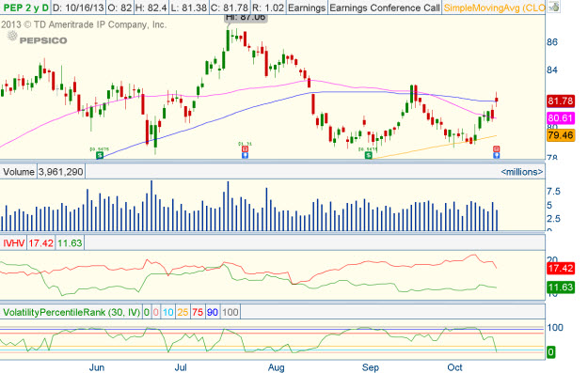Click the magenta 80.61 moving average bubble
Screen dimensions: 588x373
[x=561, y=118]
